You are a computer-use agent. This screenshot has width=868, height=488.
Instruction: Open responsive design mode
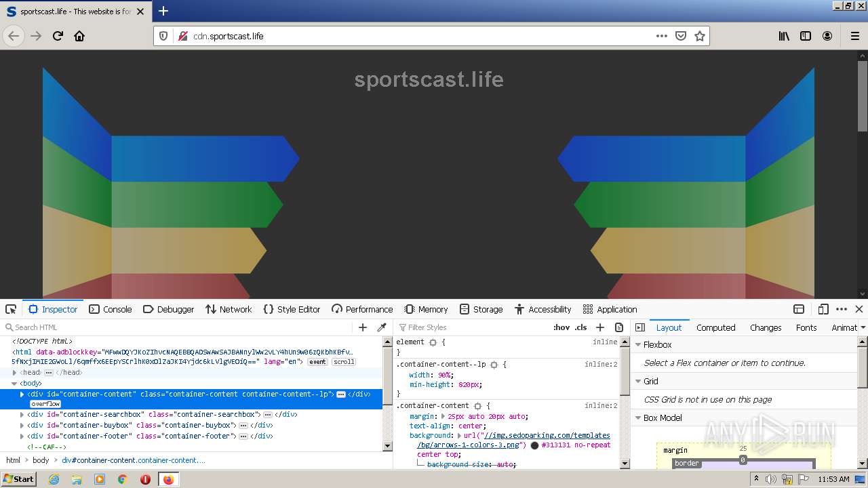823,309
